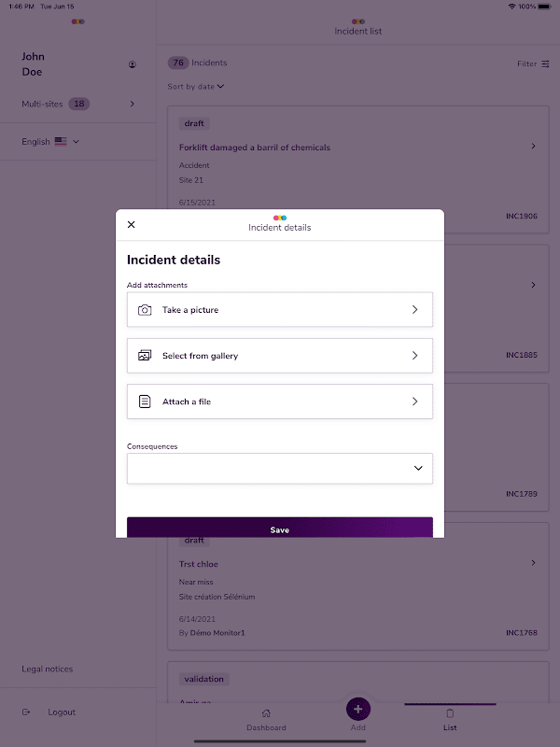
Task: Save the incident details
Action: pos(280,529)
